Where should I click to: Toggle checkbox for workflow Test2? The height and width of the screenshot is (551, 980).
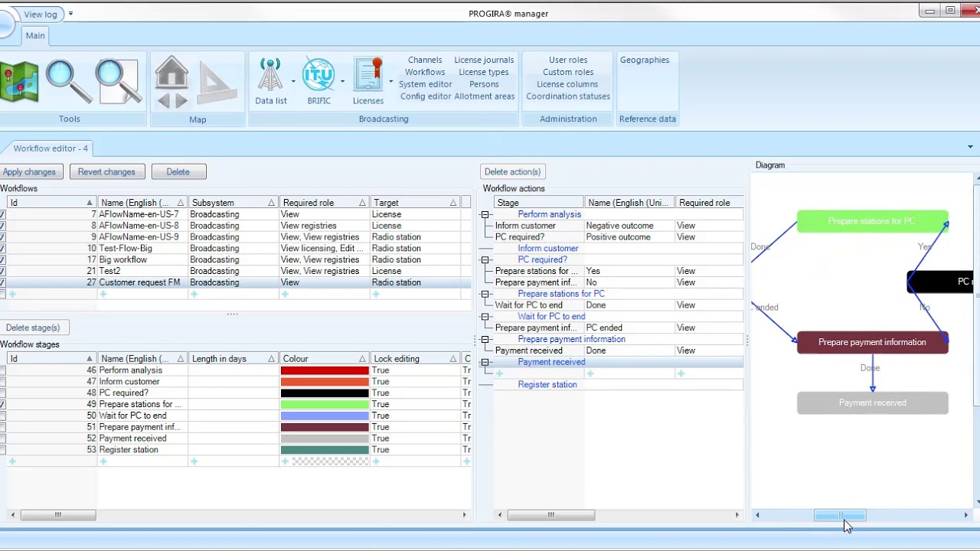2,271
